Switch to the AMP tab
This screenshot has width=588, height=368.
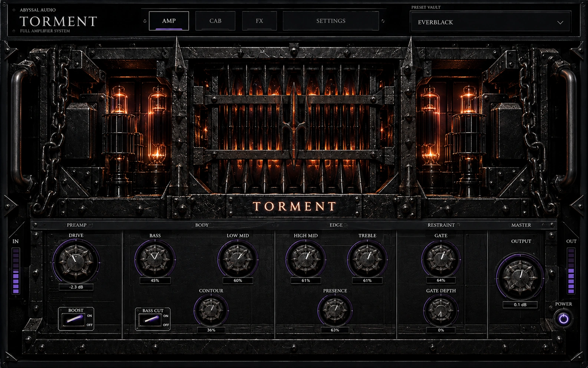[x=169, y=21]
